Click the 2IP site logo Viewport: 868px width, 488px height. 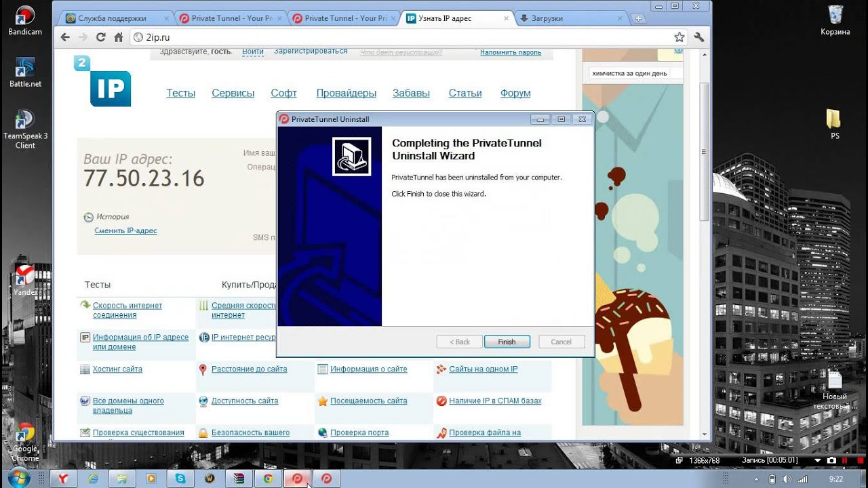click(103, 81)
